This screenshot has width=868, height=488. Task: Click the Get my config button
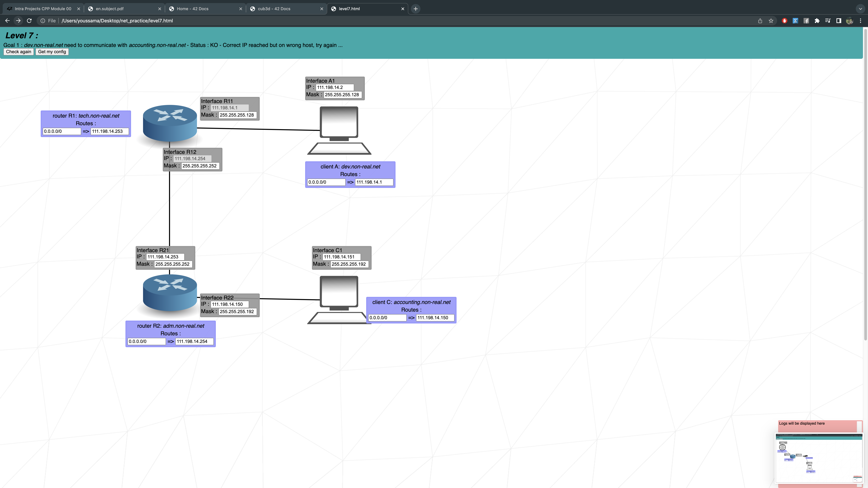(x=52, y=52)
